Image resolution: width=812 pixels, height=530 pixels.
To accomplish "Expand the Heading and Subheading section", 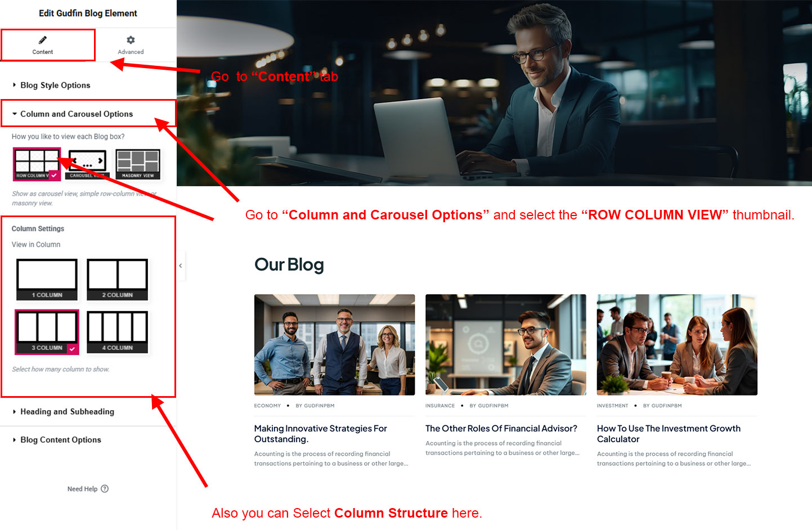I will tap(67, 412).
